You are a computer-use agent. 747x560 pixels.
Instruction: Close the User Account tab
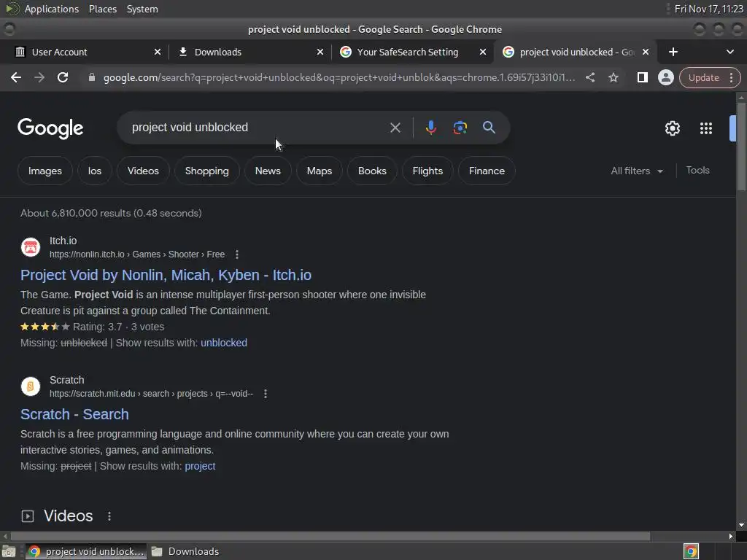[x=158, y=52]
